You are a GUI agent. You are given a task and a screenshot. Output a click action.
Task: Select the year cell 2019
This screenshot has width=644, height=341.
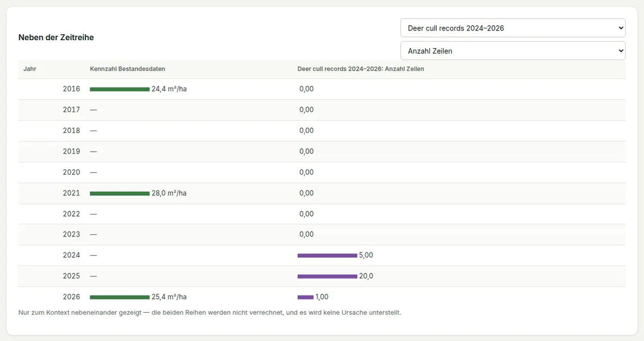click(x=71, y=151)
